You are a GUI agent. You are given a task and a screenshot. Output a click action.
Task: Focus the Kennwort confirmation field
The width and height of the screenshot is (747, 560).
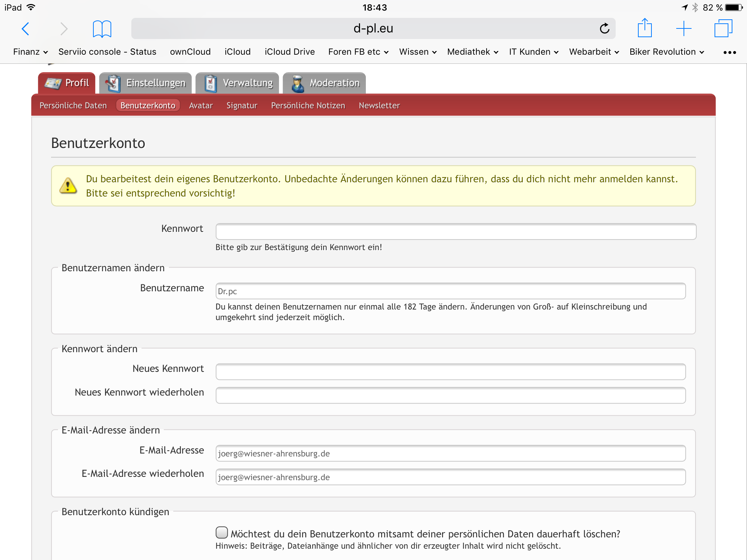coord(456,232)
